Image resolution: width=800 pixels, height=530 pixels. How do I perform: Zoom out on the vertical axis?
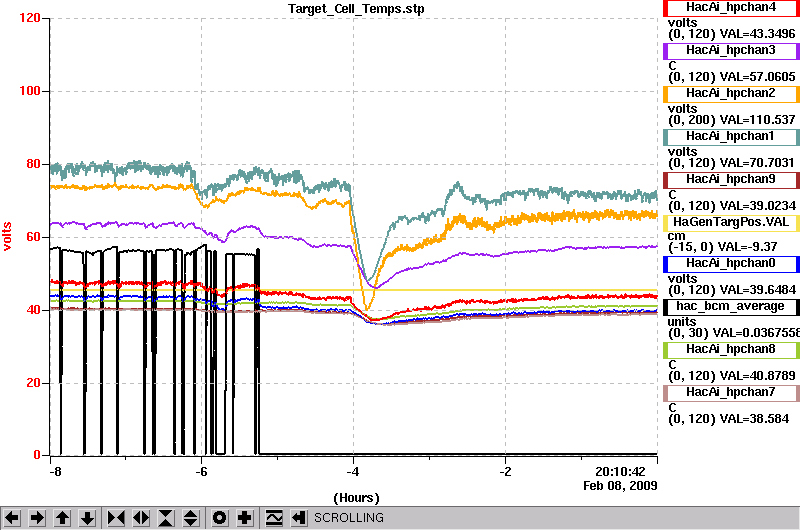point(191,518)
